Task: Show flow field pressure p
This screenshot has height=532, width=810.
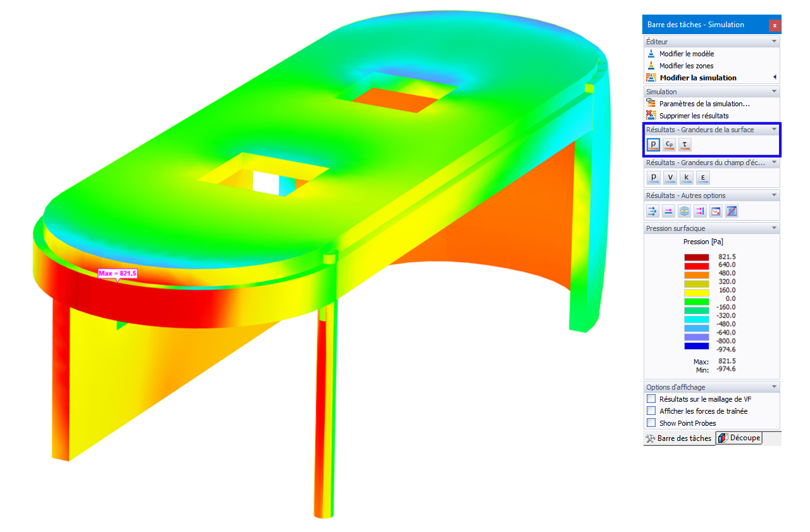Action: pos(654,177)
